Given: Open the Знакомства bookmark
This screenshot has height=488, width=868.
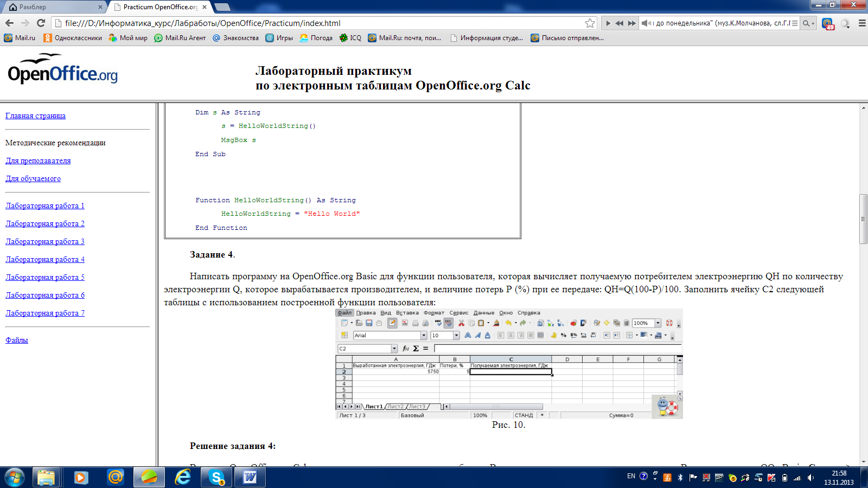Looking at the screenshot, I should (x=235, y=38).
